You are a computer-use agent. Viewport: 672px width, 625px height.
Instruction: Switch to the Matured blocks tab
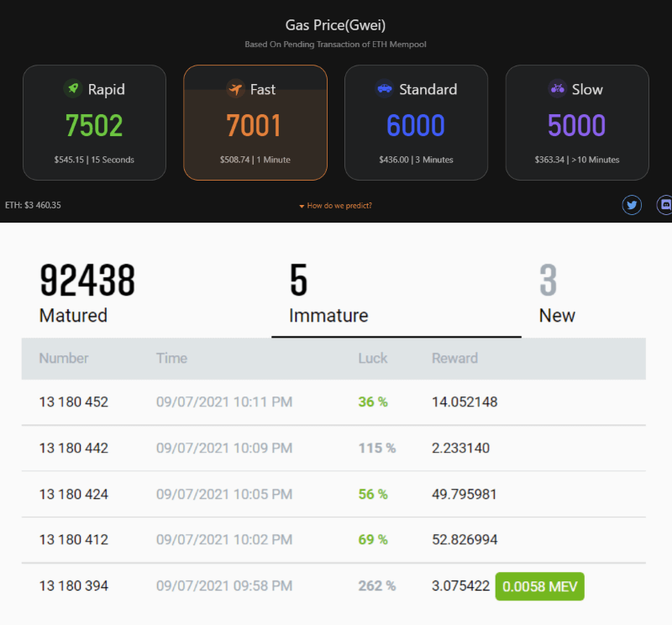[87, 294]
